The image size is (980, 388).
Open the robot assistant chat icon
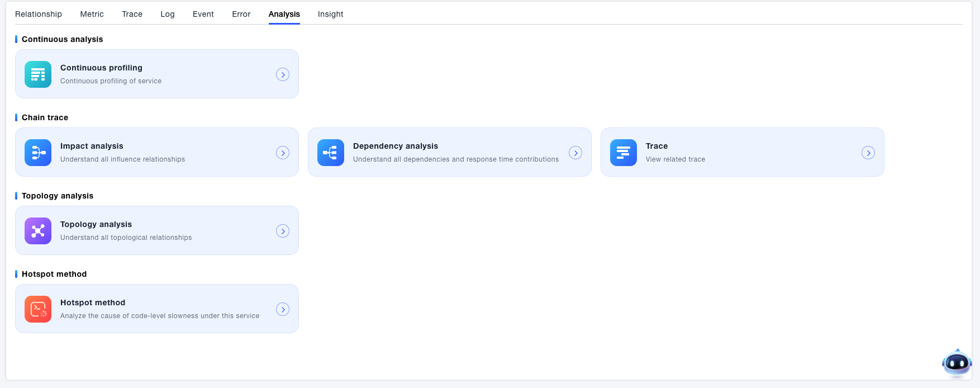pos(957,363)
